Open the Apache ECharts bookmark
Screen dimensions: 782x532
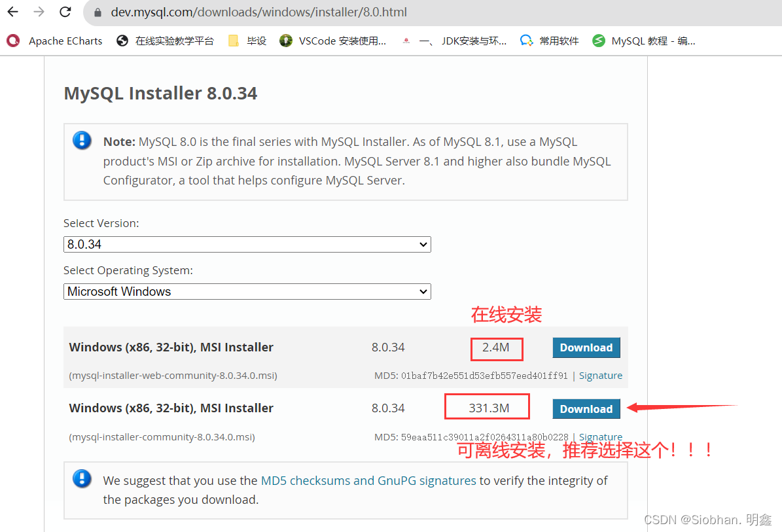pyautogui.click(x=54, y=41)
